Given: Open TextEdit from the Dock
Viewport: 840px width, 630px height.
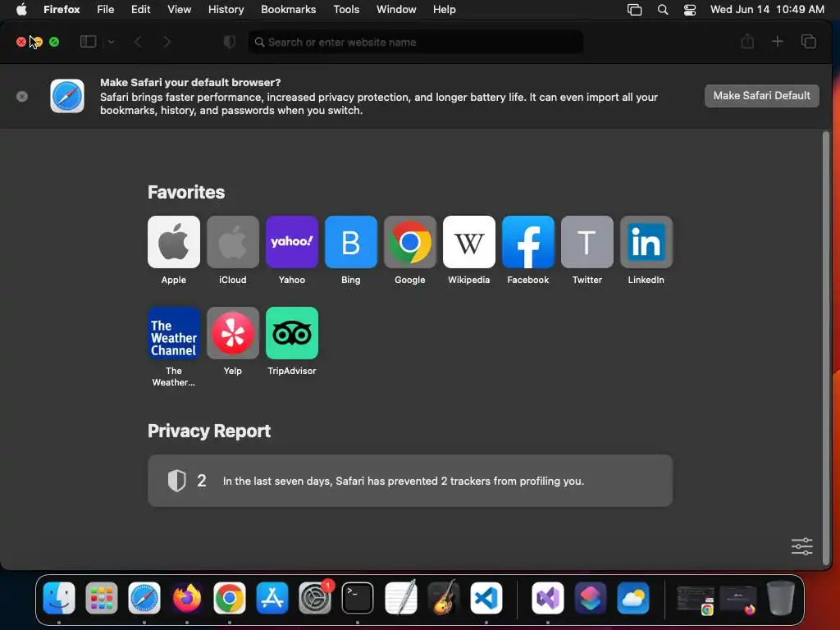Looking at the screenshot, I should point(400,598).
